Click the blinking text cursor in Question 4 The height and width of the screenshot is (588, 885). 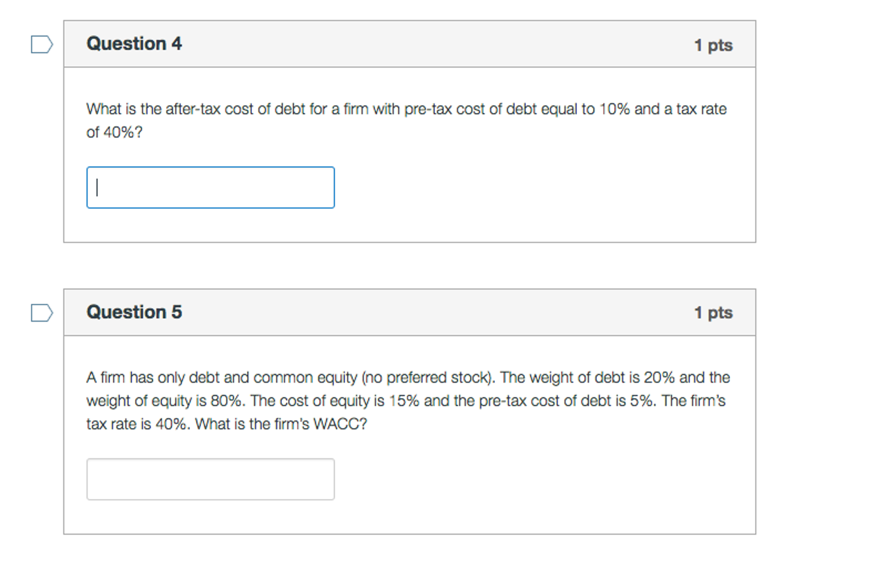[x=97, y=188]
